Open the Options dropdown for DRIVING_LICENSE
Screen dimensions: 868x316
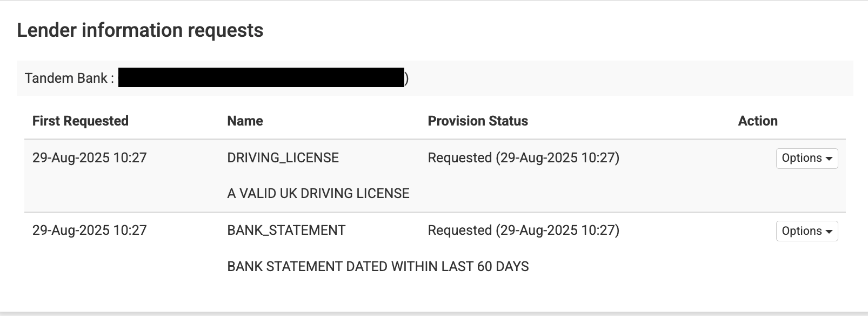coord(806,158)
